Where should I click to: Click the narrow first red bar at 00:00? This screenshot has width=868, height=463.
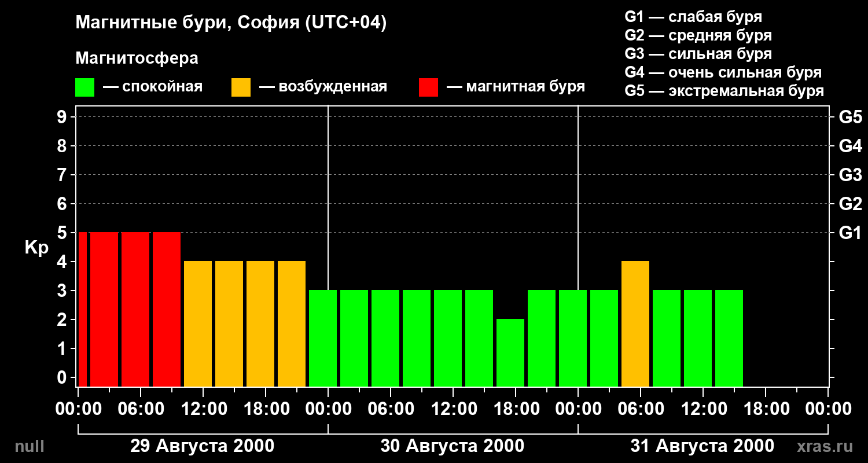[82, 309]
